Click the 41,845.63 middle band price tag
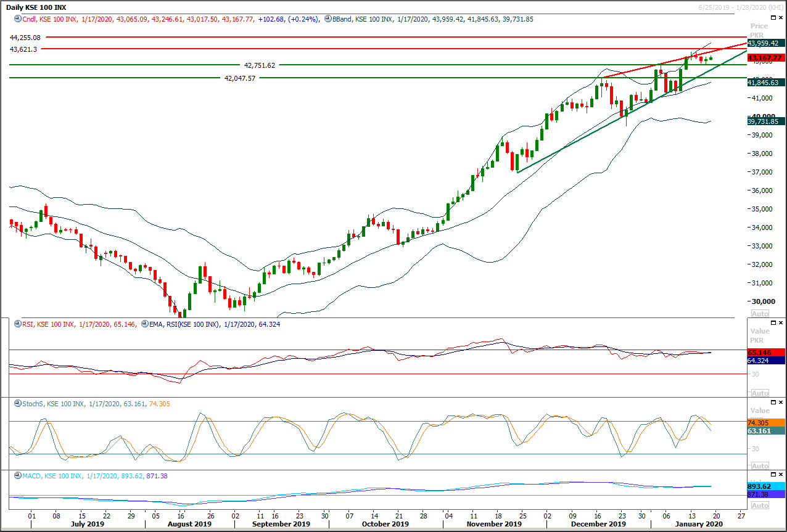 point(767,83)
